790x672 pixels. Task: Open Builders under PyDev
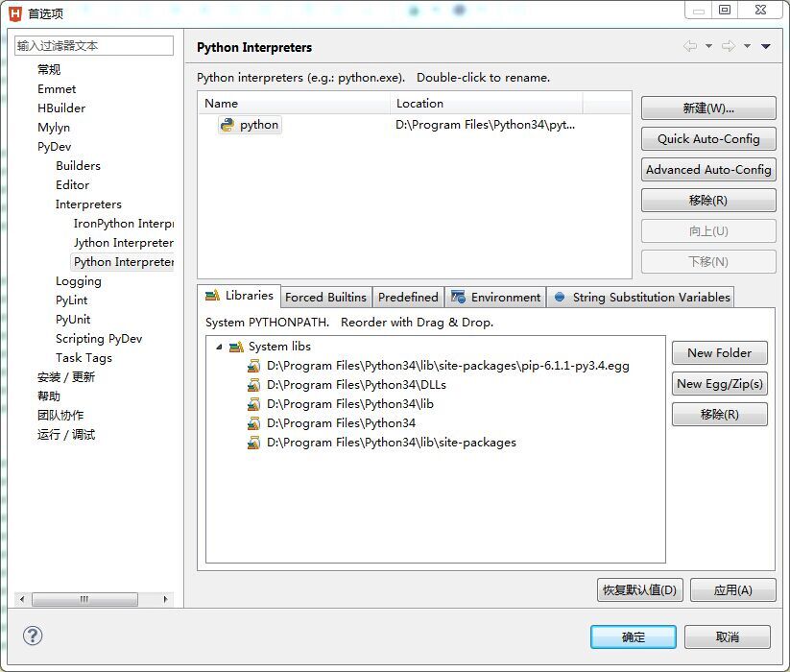pyautogui.click(x=78, y=166)
